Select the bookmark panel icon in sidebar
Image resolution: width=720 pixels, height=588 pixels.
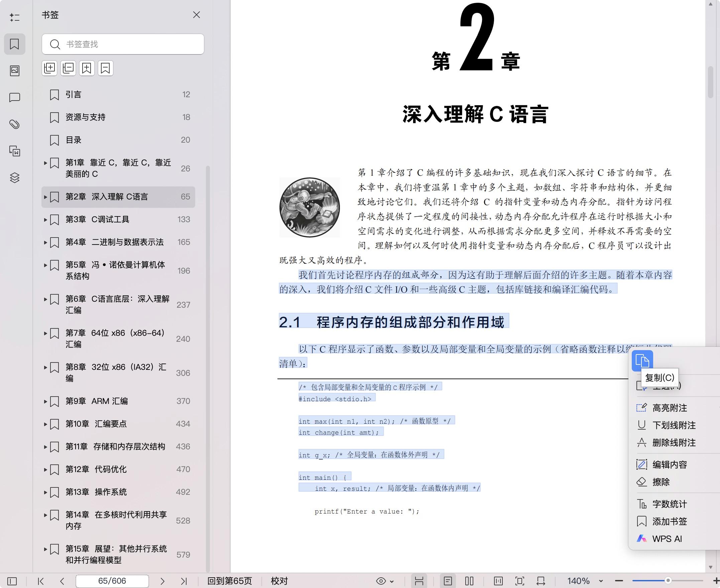pos(15,44)
